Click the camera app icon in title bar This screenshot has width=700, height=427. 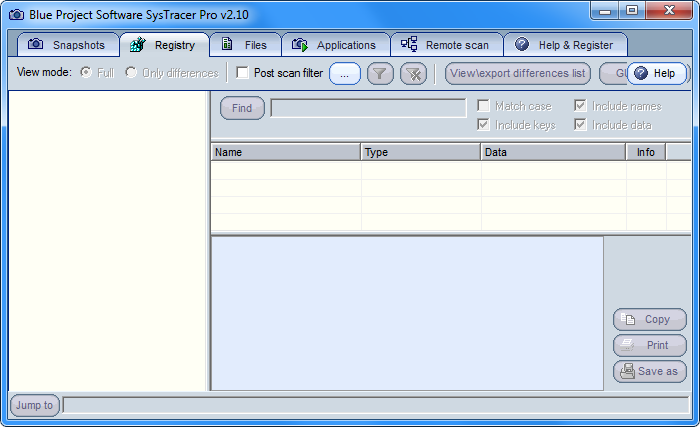point(17,15)
